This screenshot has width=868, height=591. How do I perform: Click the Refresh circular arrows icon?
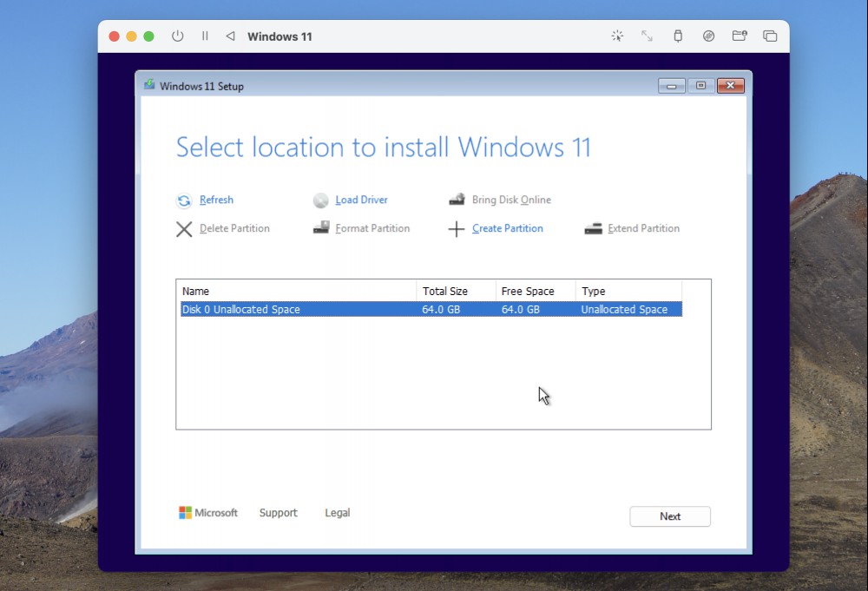click(x=184, y=200)
